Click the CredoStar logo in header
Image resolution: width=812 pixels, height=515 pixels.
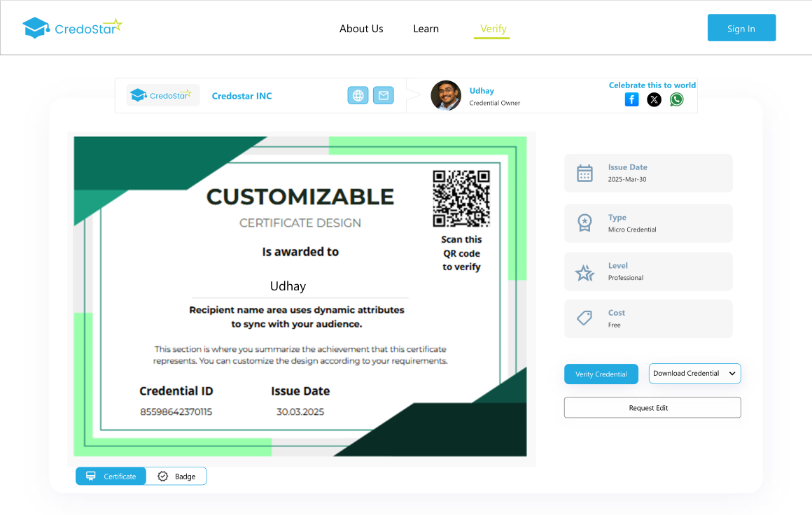coord(72,28)
